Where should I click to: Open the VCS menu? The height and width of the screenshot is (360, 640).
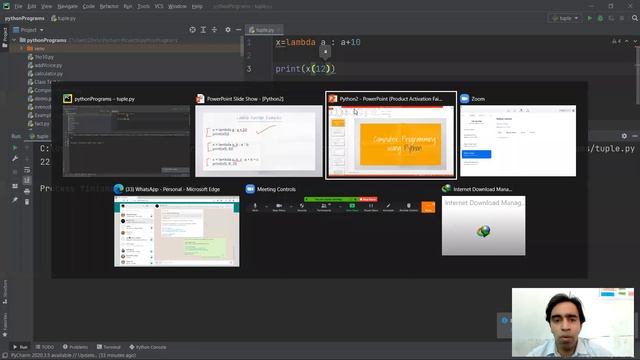(159, 6)
